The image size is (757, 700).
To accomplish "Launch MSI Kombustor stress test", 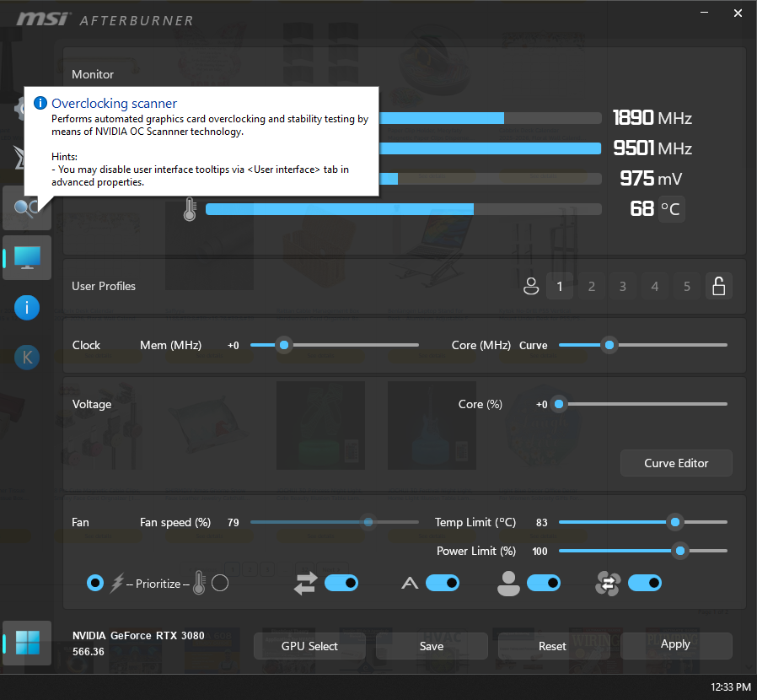I will (26, 357).
